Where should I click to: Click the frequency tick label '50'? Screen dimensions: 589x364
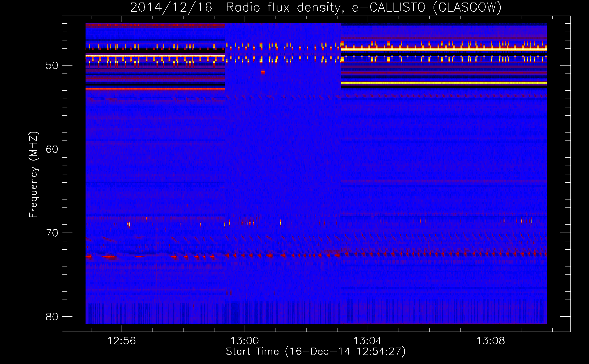pos(52,66)
